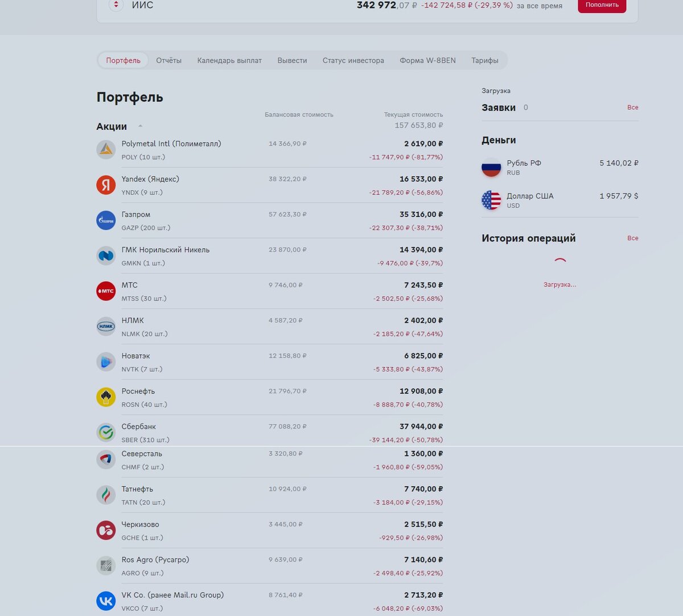This screenshot has width=683, height=616.
Task: Click the Yandex logo icon
Action: point(106,185)
